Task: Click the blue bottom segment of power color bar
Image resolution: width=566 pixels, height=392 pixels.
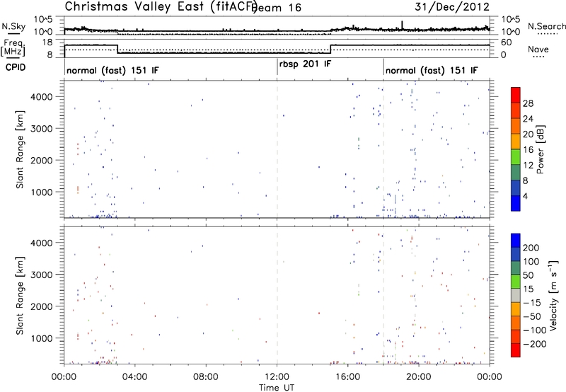Action: click(516, 203)
